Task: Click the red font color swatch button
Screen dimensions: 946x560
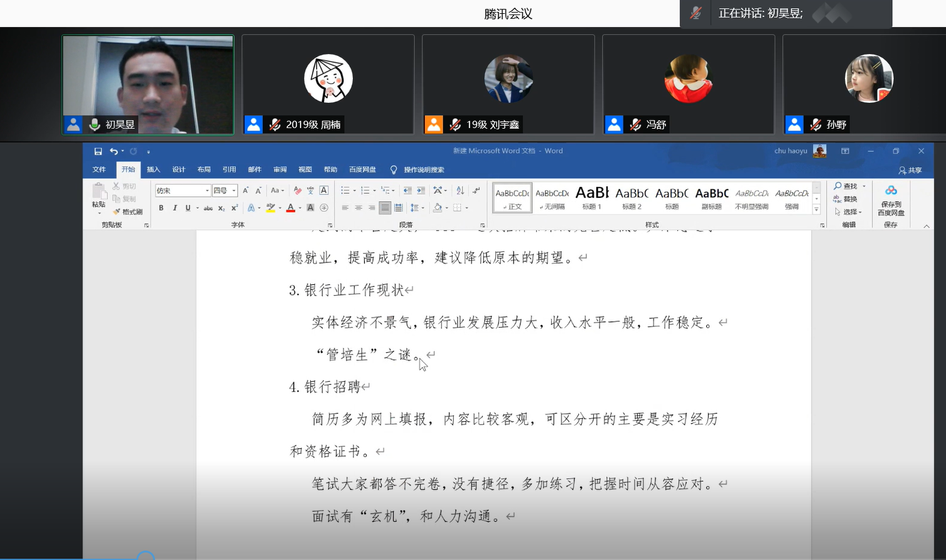Action: pos(291,208)
